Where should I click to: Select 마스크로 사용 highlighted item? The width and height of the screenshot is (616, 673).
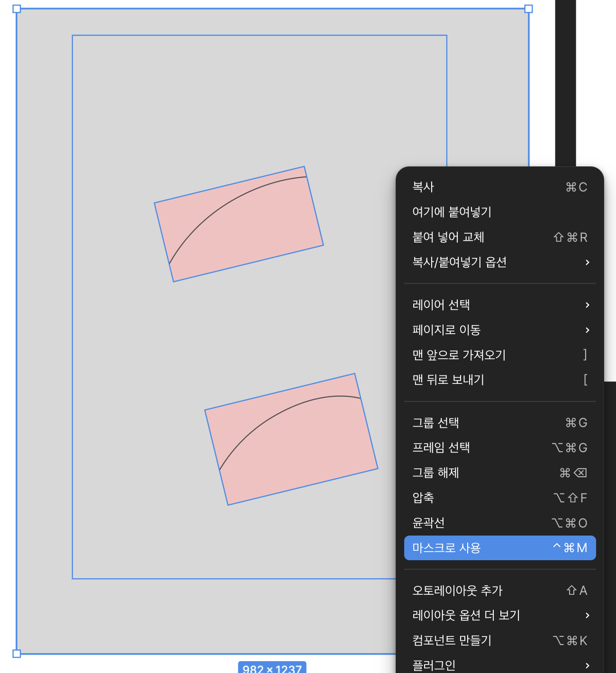[x=500, y=548]
